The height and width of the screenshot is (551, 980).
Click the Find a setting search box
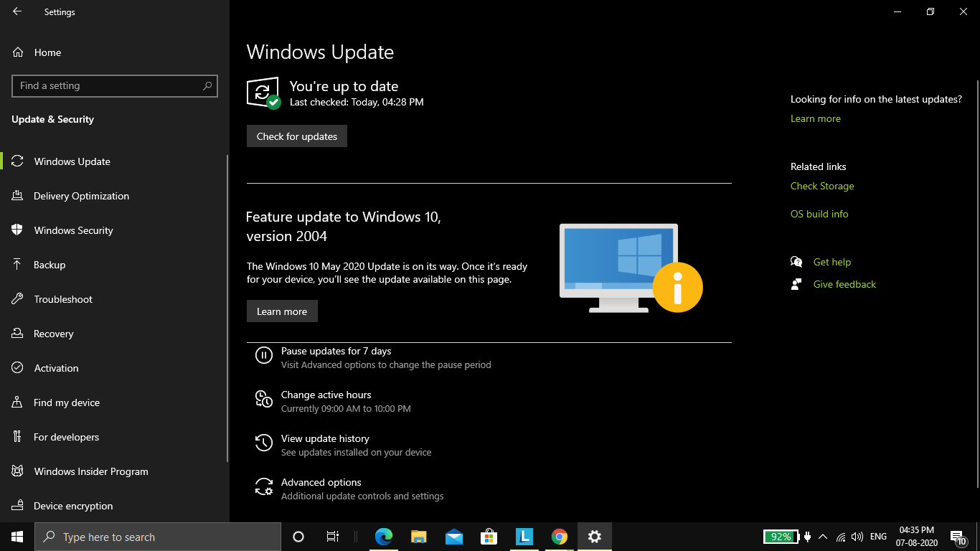pyautogui.click(x=115, y=85)
